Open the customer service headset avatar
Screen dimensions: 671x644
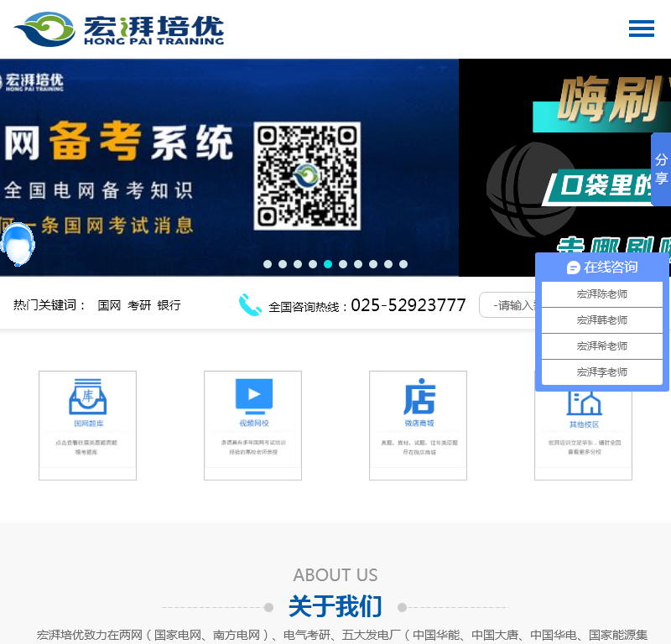(x=17, y=244)
